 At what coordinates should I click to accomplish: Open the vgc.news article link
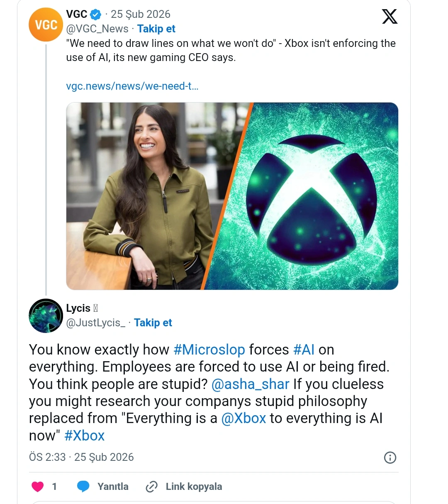132,86
